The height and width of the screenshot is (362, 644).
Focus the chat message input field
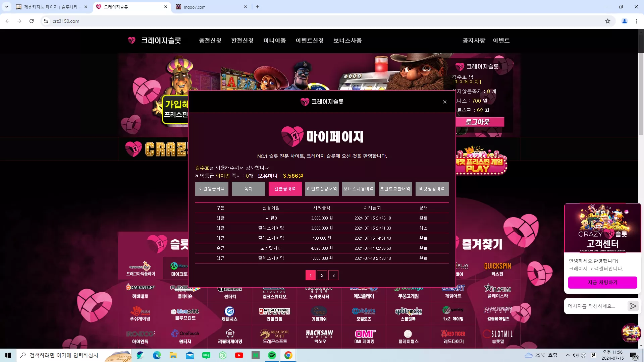point(596,306)
